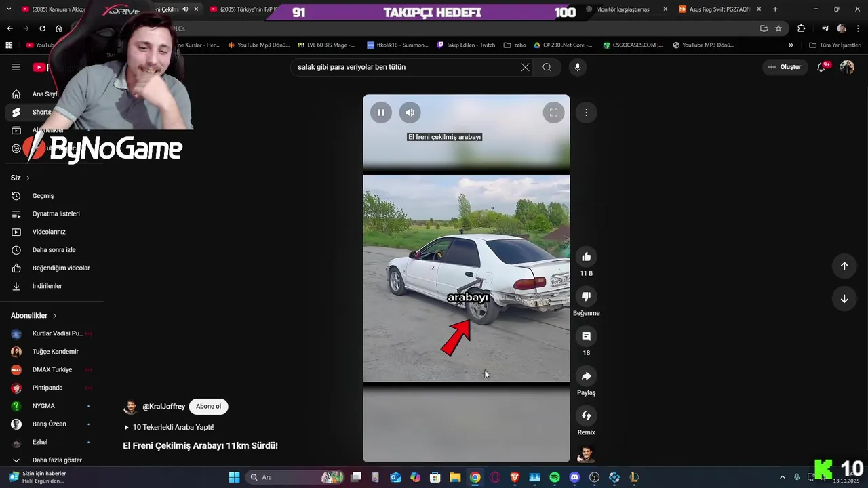Image resolution: width=868 pixels, height=488 pixels.
Task: Start voice search with microphone
Action: 578,67
